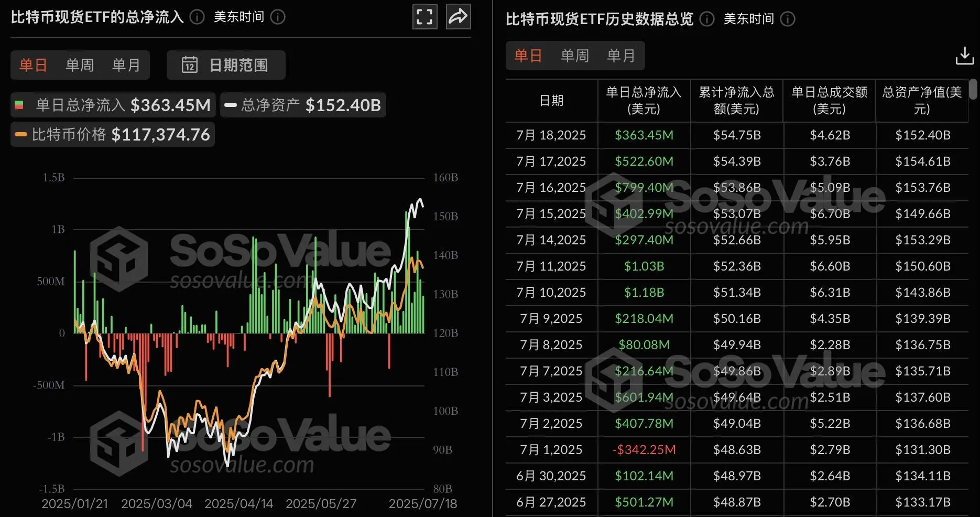Click the info icon next to left panel 美东时间
This screenshot has height=517, width=980.
pos(278,17)
